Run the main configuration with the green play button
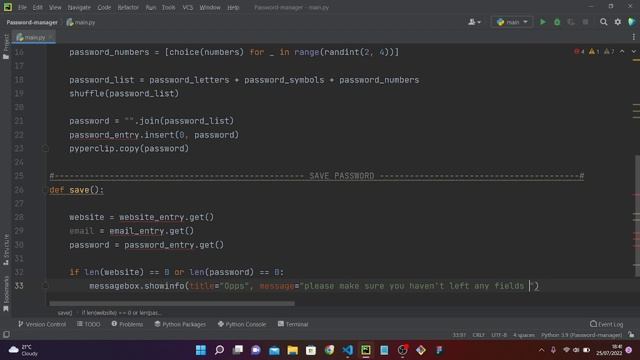 click(542, 22)
